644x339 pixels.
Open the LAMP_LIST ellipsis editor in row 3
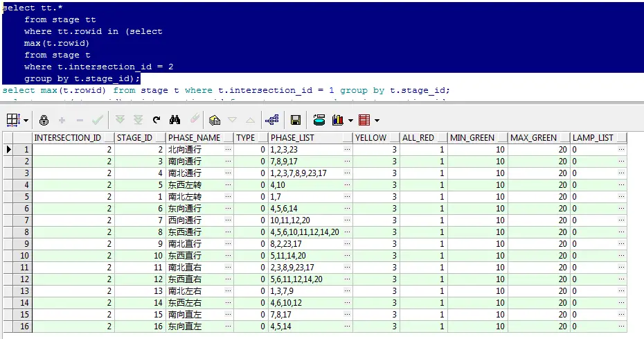tap(621, 173)
